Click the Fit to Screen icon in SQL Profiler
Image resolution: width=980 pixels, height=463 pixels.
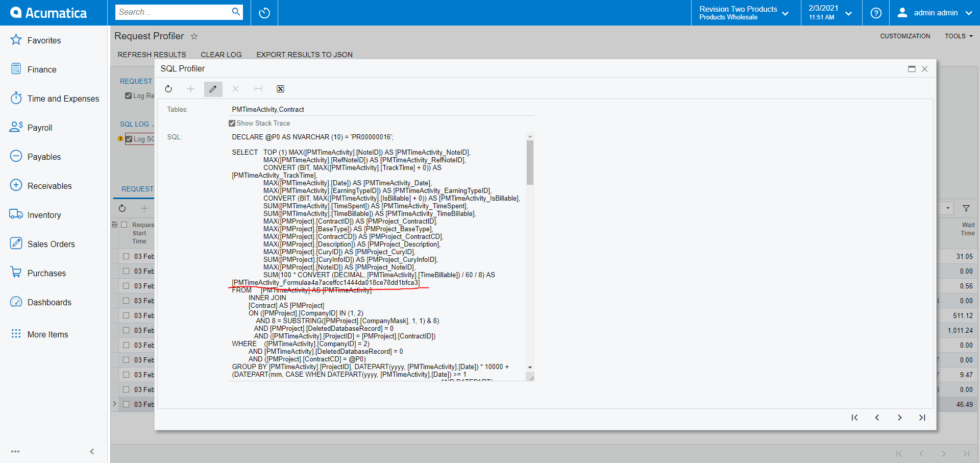click(x=258, y=89)
